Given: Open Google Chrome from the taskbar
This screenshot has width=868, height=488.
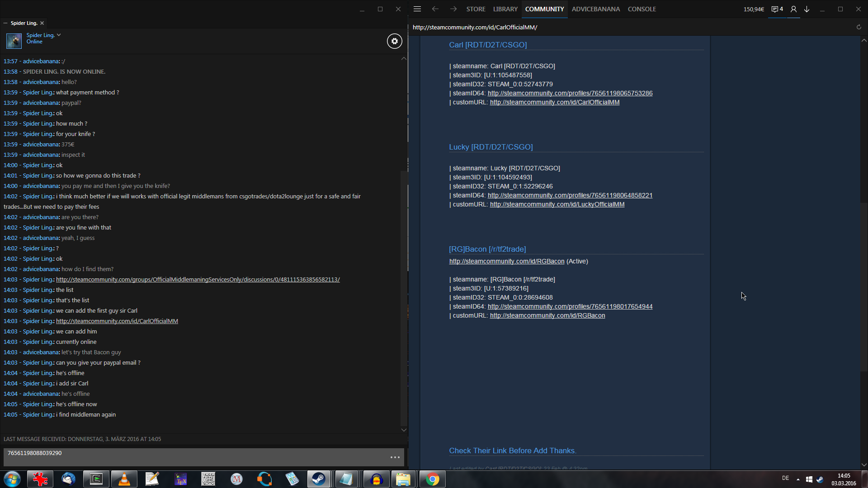Looking at the screenshot, I should coord(432,479).
